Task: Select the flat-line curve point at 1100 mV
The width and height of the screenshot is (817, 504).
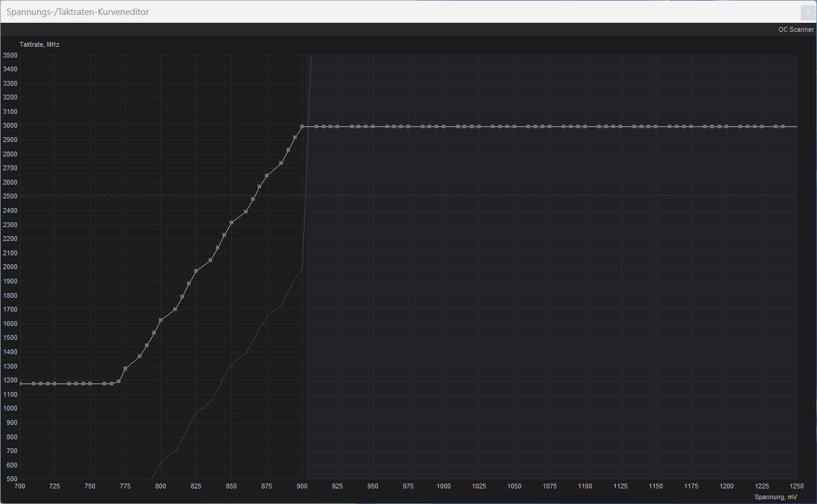Action: [585, 126]
